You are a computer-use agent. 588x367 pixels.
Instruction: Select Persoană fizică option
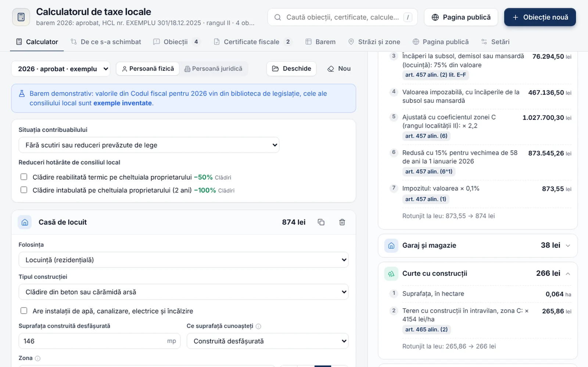tap(148, 69)
